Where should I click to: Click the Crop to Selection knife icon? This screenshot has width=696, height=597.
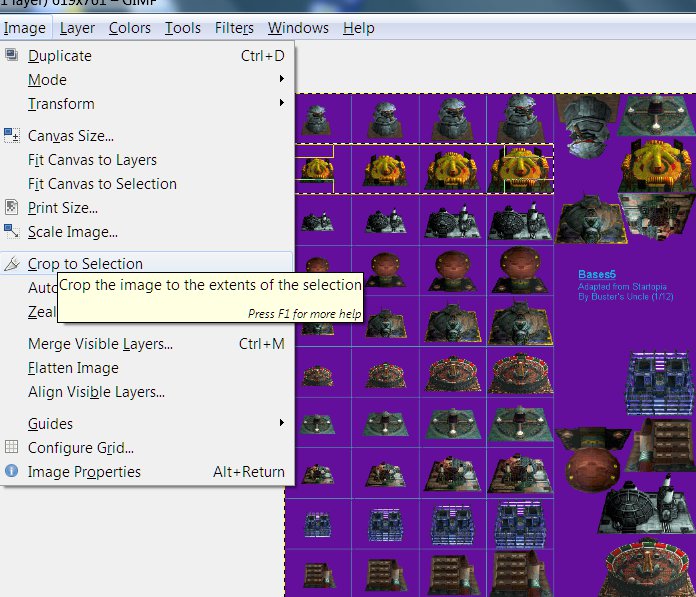[x=12, y=263]
